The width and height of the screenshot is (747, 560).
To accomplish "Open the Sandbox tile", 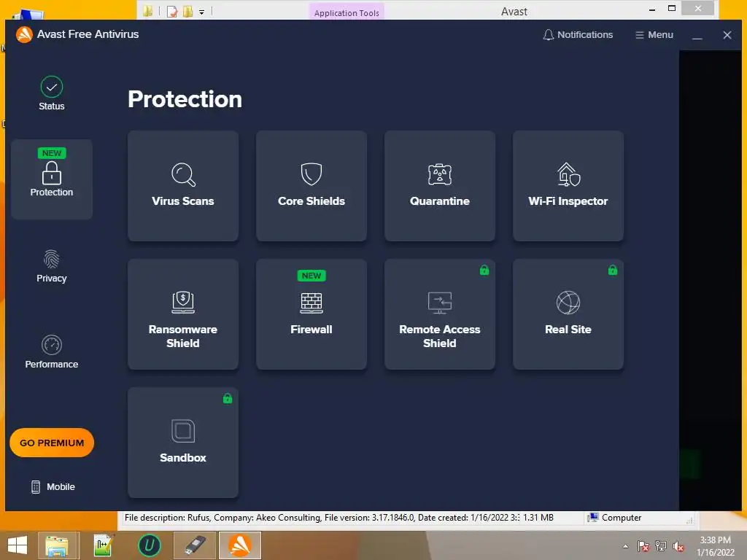I will click(x=183, y=443).
